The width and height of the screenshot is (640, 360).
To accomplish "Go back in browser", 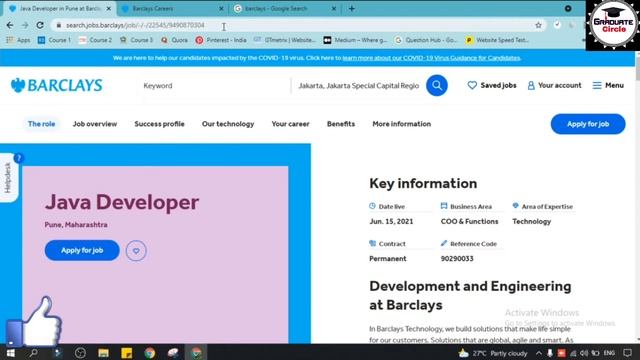I will 10,25.
